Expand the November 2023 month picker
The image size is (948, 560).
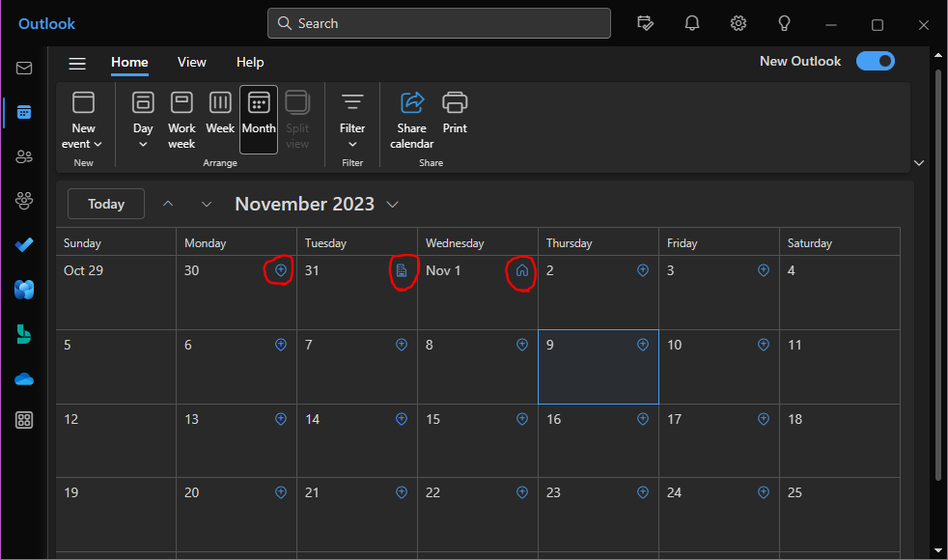(x=392, y=205)
